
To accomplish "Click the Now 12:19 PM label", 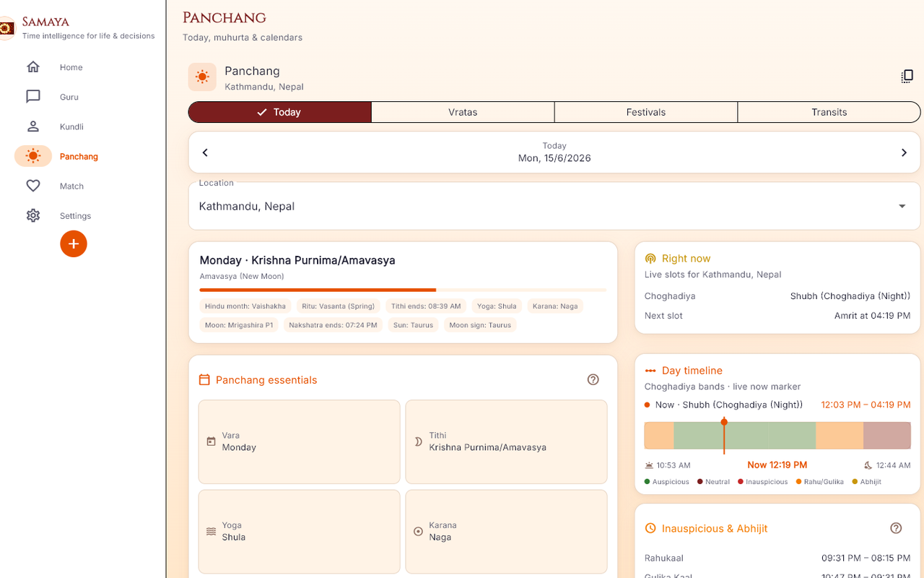I will [x=777, y=465].
